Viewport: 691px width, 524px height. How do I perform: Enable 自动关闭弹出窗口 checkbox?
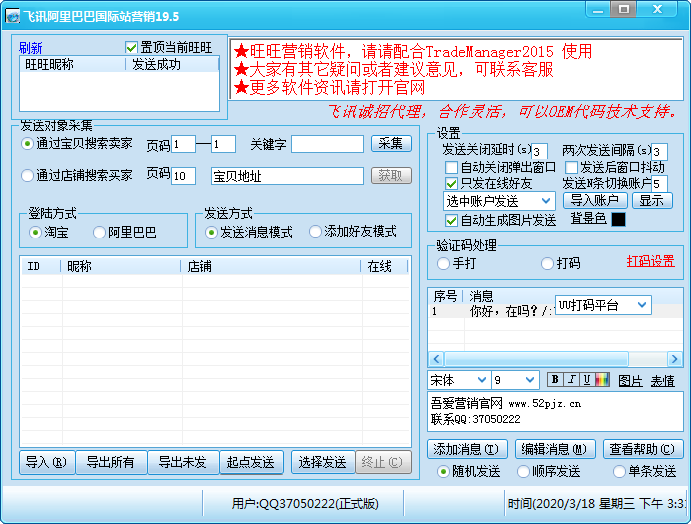[452, 168]
